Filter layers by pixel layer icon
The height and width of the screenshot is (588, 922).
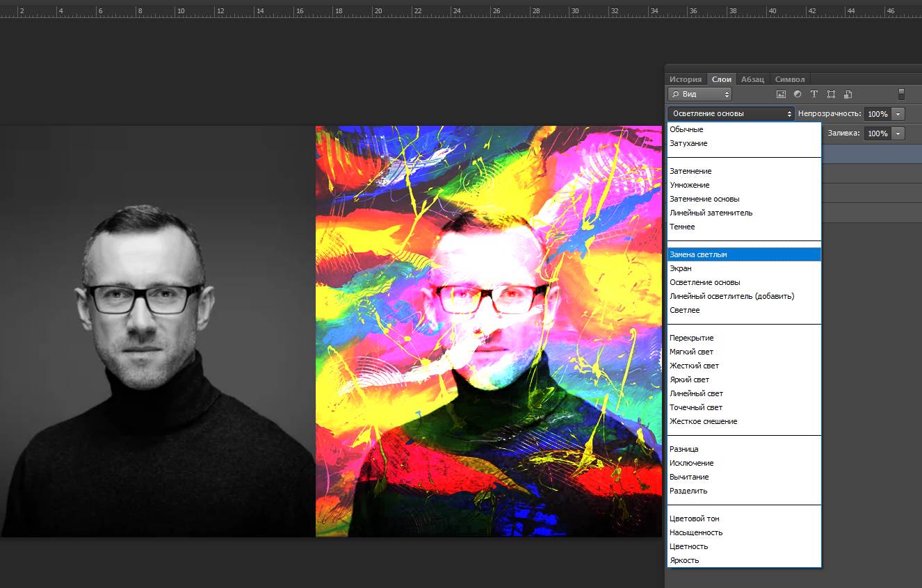pyautogui.click(x=781, y=94)
